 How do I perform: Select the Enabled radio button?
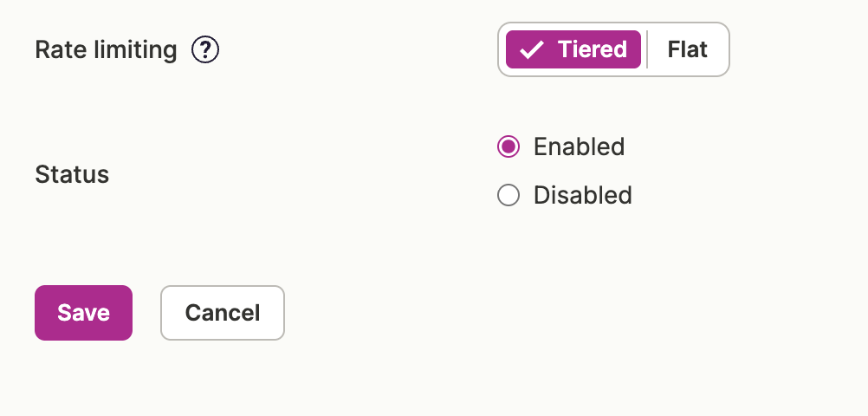click(x=508, y=146)
